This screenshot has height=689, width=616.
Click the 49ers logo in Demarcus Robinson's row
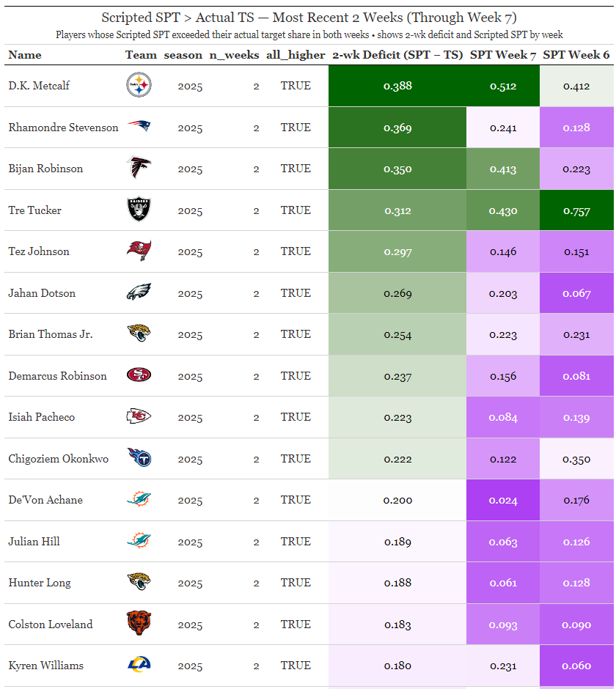click(139, 376)
